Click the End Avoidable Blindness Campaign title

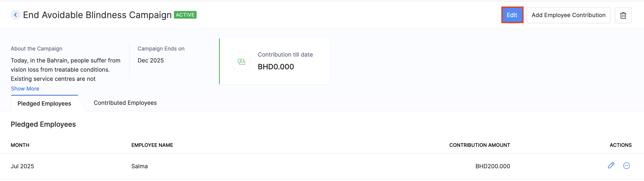click(x=97, y=15)
